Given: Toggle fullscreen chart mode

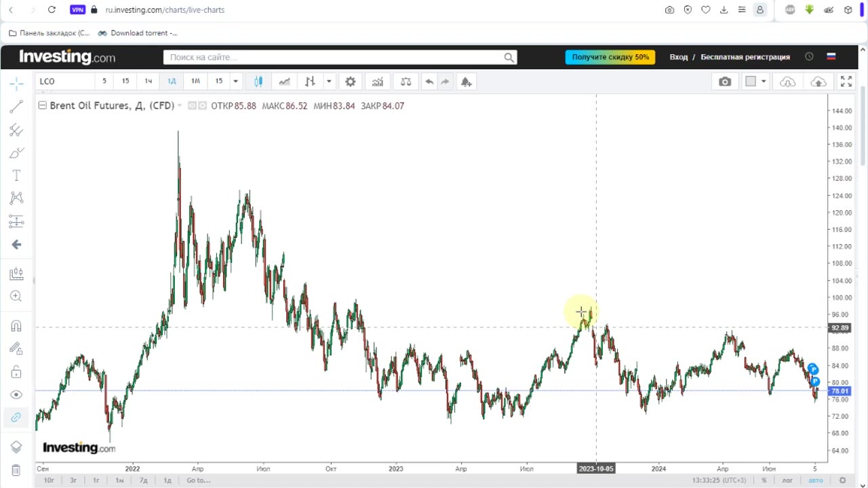Looking at the screenshot, I should point(846,81).
